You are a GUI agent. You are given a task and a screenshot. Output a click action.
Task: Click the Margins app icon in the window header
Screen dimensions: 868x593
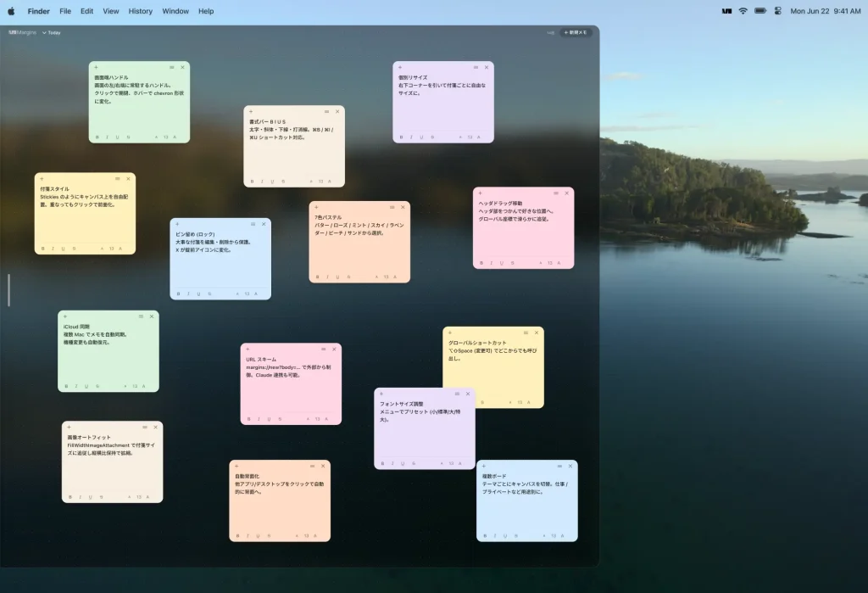[12, 33]
